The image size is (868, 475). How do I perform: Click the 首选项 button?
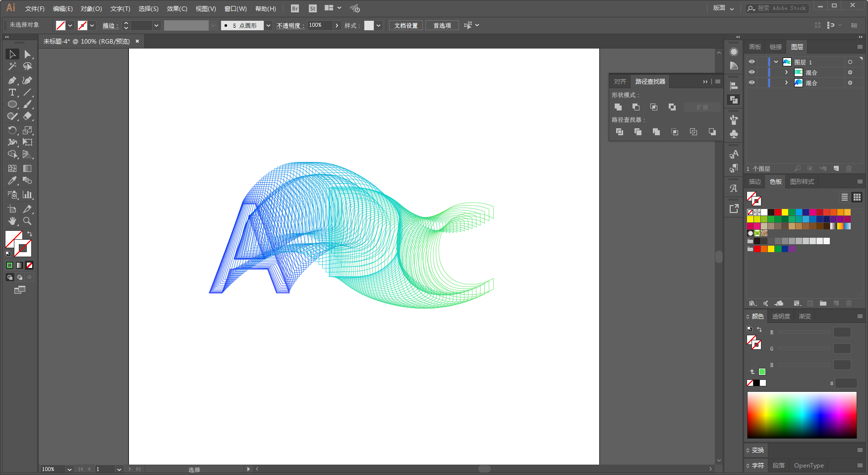point(442,25)
